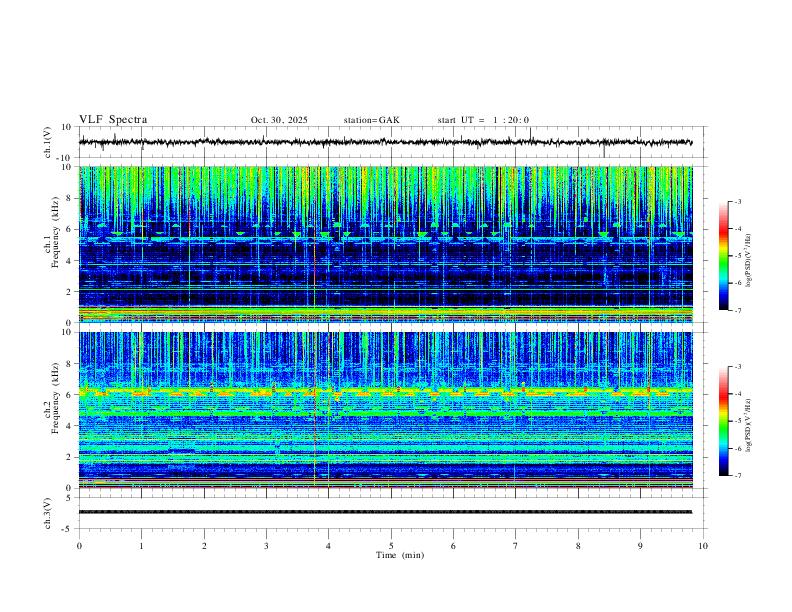The height and width of the screenshot is (612, 792).
Task: Click the lower color bar 'log(PSD)' label
Action: (748, 425)
